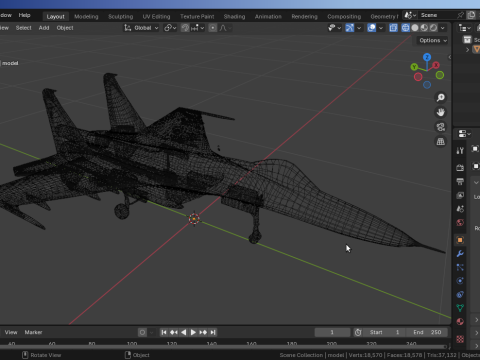
Task: Open the Help menu
Action: pyautogui.click(x=24, y=15)
